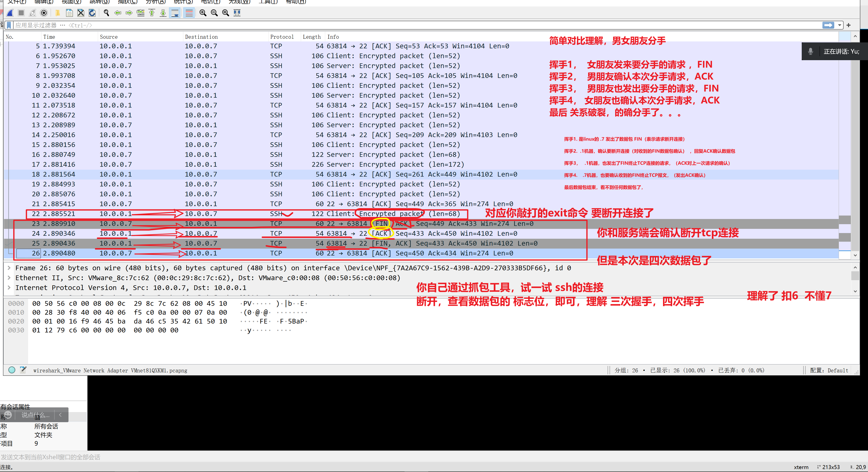Go to specified packet number icon

pos(140,13)
